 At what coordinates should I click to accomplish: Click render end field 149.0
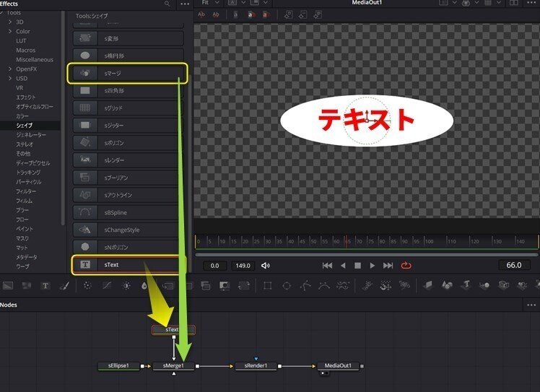tap(243, 266)
